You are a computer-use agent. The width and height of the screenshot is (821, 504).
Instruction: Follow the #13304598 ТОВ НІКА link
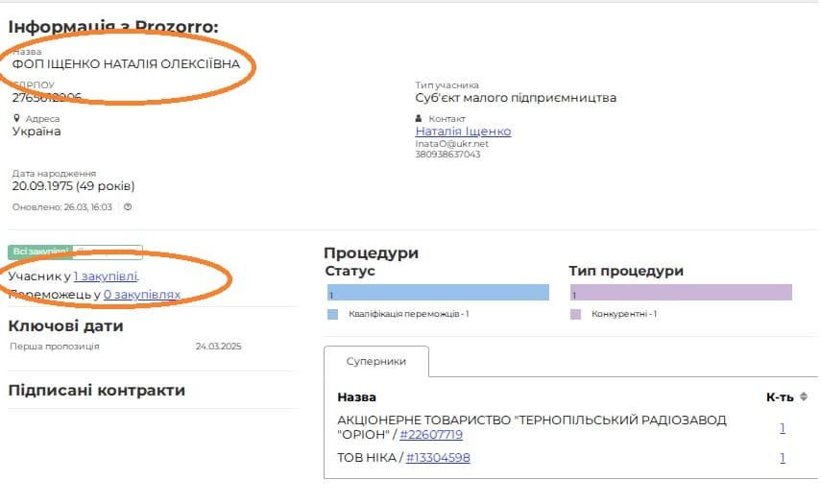point(438,458)
